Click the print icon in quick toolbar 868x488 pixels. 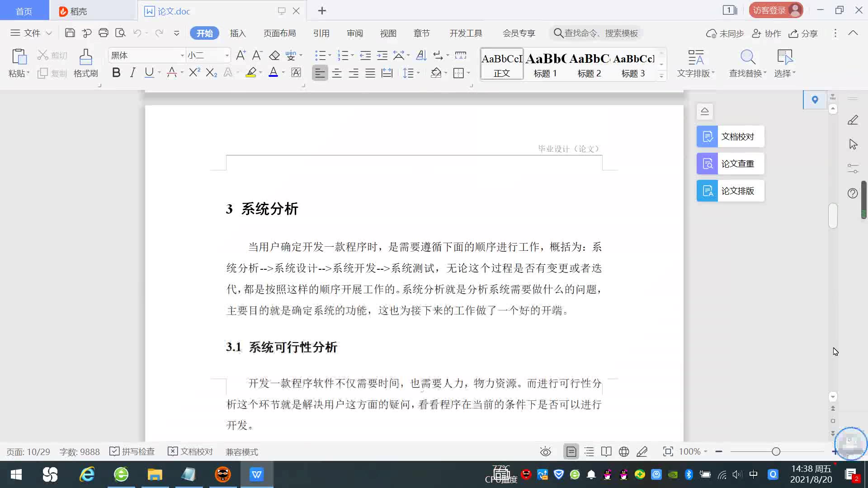pos(104,33)
